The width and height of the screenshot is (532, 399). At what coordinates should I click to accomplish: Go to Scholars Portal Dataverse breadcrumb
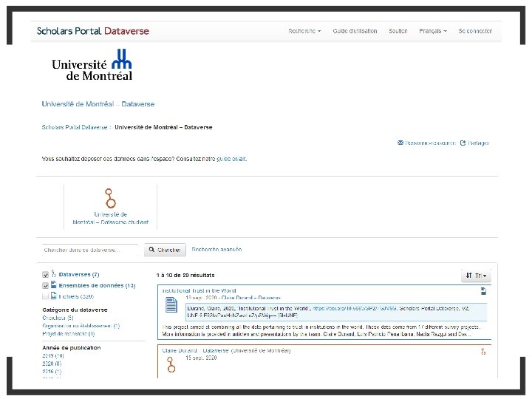(75, 127)
